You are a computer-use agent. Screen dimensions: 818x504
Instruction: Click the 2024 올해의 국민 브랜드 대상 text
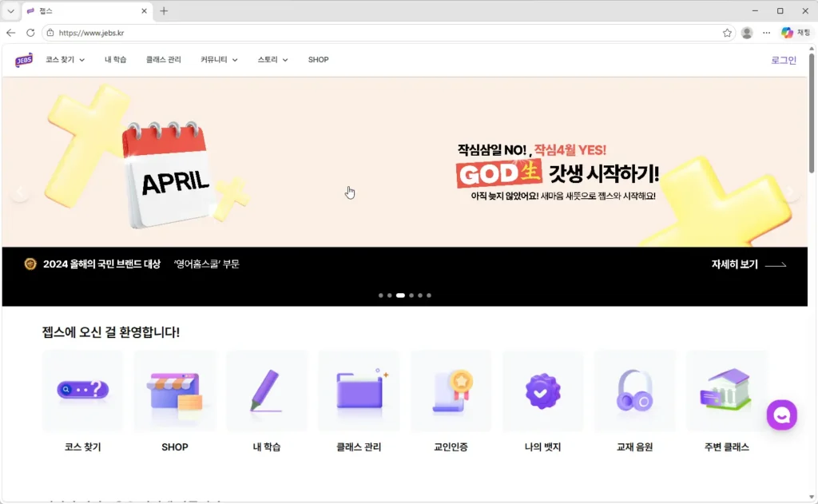tap(101, 264)
